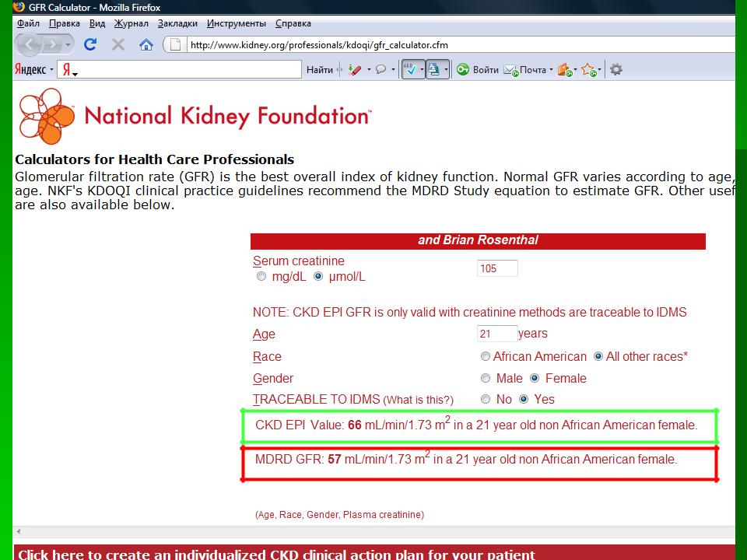Click the Найти search button
This screenshot has height=560, width=747.
pos(320,69)
